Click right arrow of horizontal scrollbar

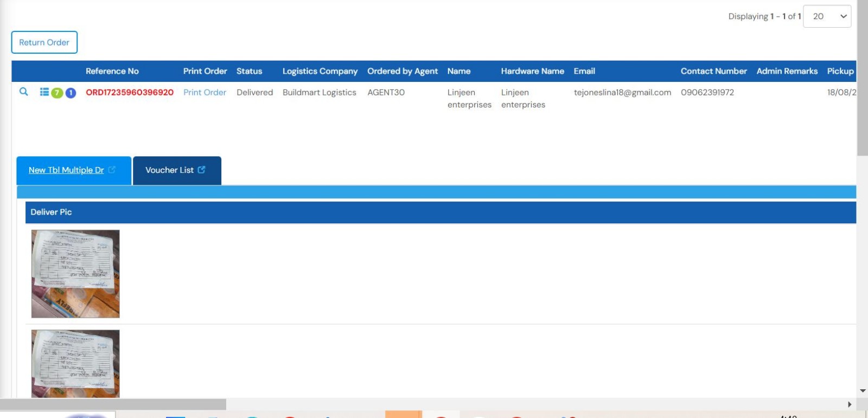pyautogui.click(x=850, y=404)
